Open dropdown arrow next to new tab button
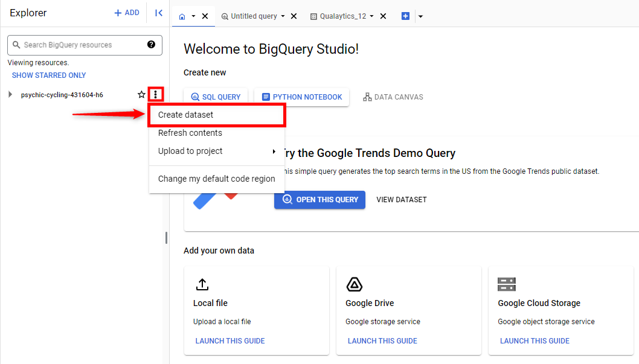 pyautogui.click(x=420, y=16)
